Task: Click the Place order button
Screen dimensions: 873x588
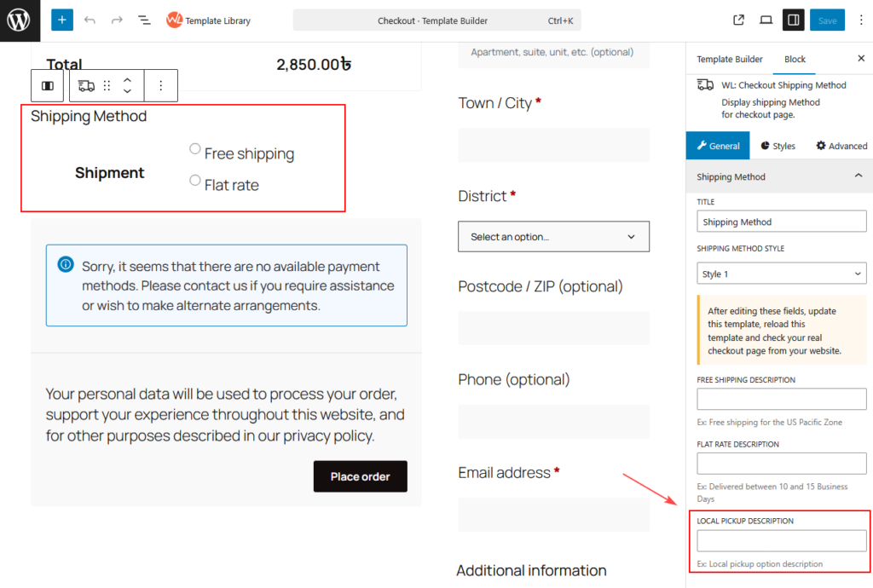Action: click(360, 476)
